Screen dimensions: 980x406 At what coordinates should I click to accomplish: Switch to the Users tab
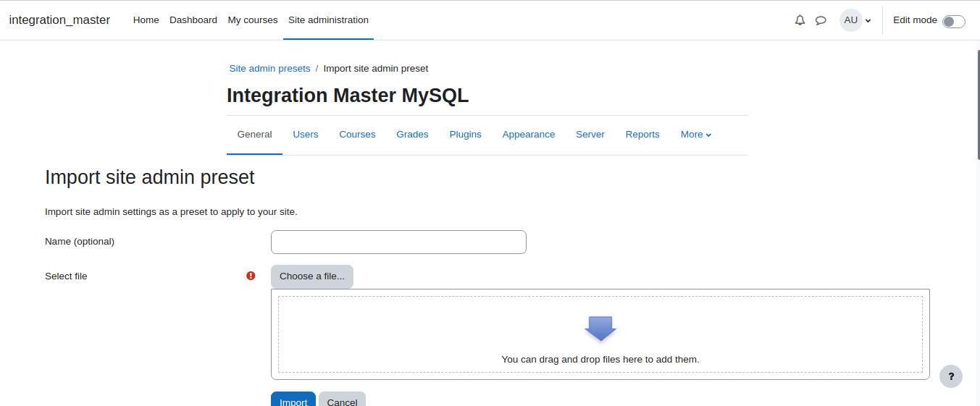pos(306,135)
